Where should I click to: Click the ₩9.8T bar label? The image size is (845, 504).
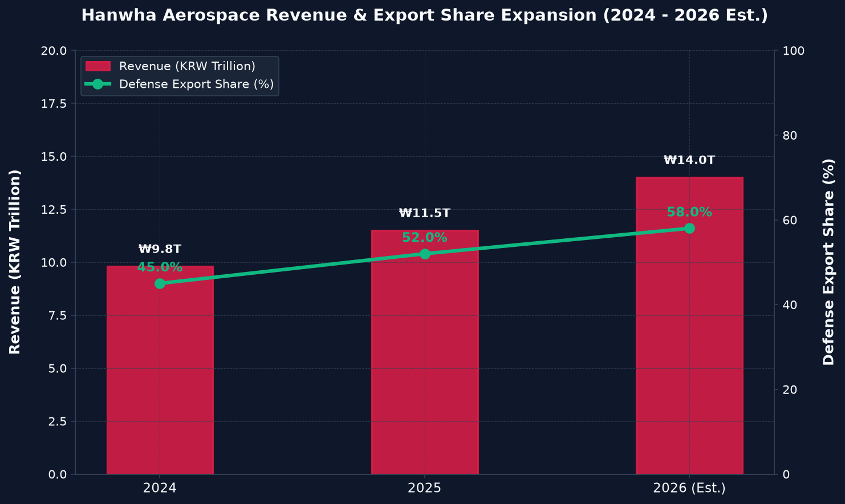160,249
